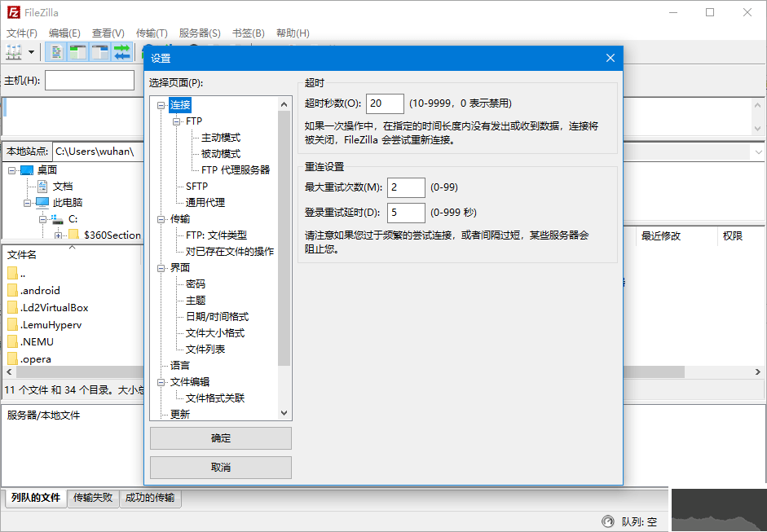Select 对已存在文件的操作 settings page

click(x=229, y=251)
